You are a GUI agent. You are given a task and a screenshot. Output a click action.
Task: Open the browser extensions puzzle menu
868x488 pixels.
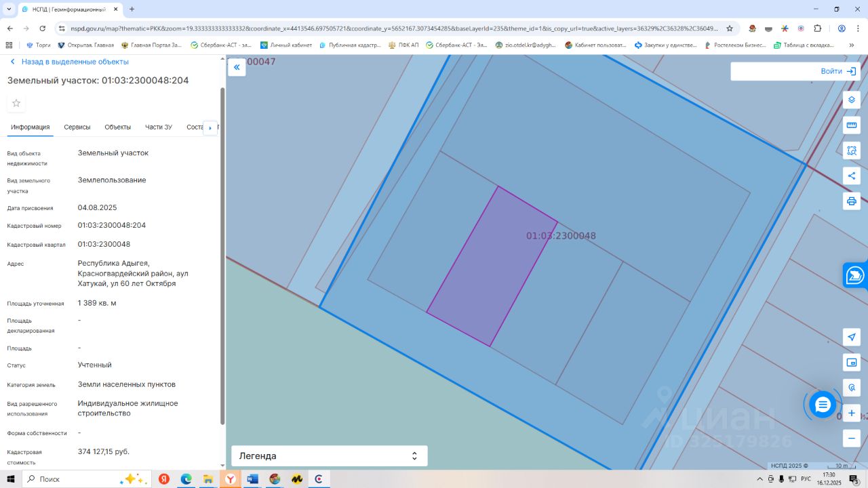click(x=817, y=28)
